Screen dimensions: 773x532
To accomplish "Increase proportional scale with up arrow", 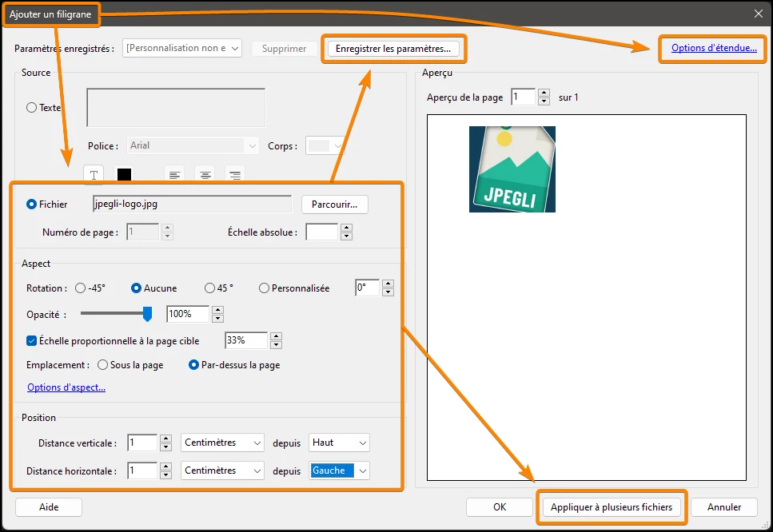I will click(276, 336).
